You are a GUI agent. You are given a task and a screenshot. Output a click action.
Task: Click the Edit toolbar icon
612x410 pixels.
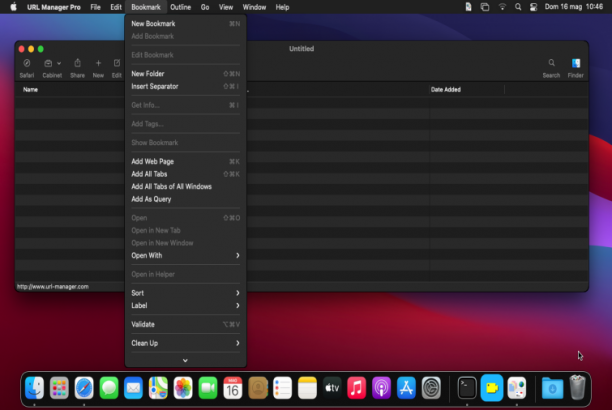[117, 63]
